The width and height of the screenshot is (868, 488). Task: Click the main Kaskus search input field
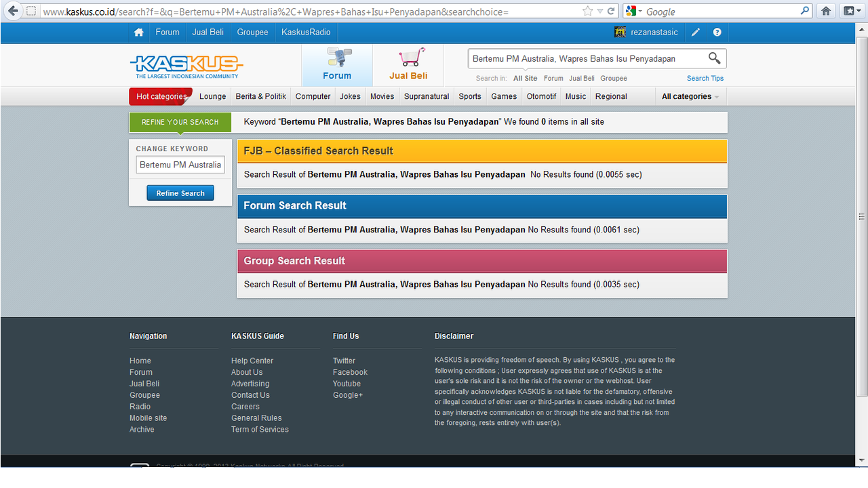(587, 58)
